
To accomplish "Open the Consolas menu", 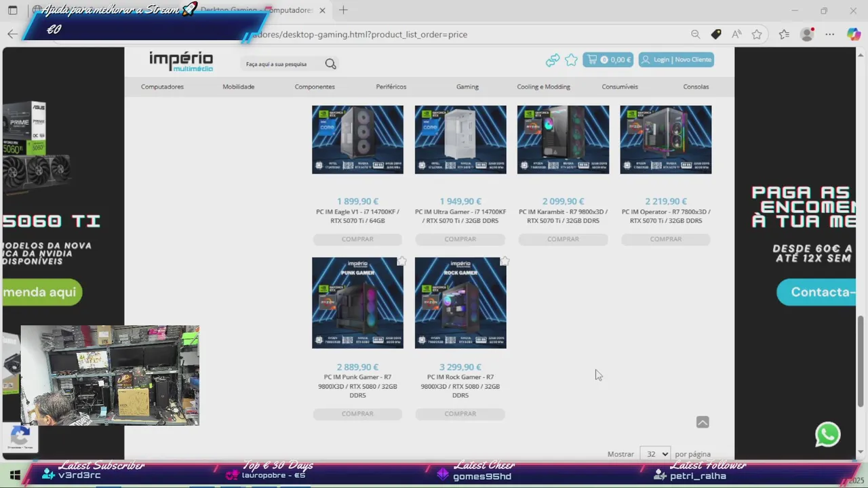I will [696, 87].
